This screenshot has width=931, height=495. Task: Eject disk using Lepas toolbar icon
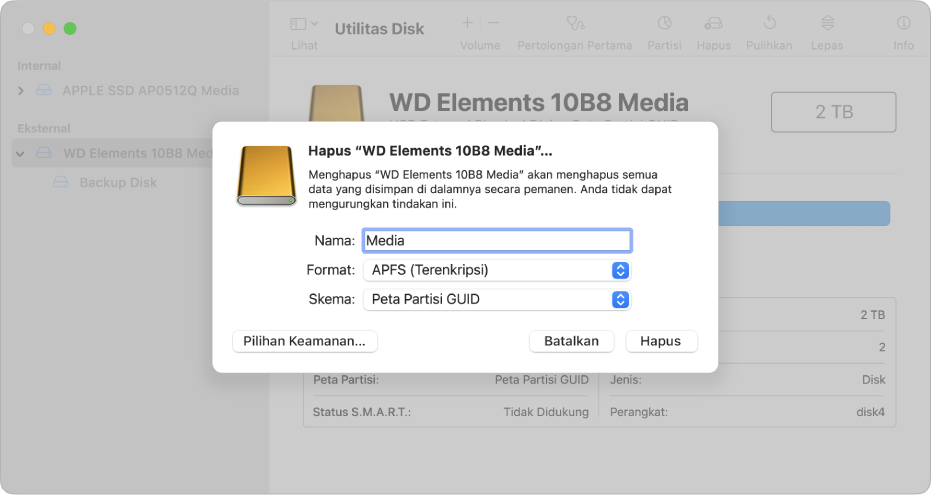827,24
